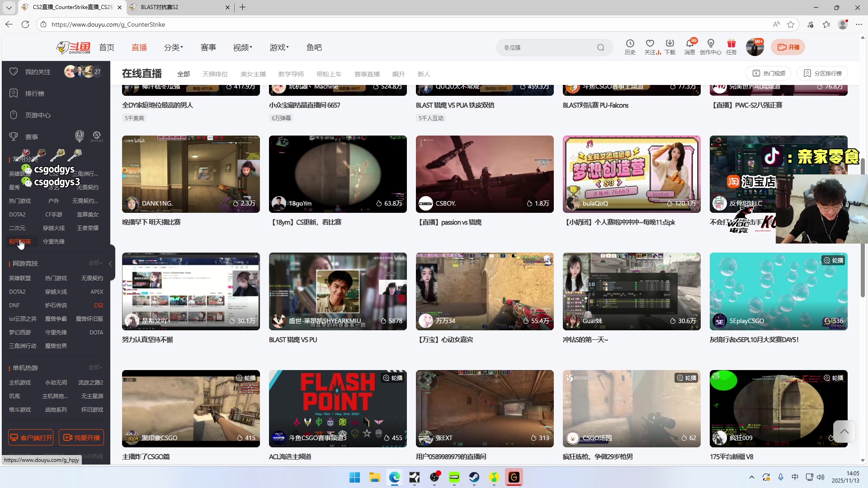Open 消息 notifications bell icon
Viewport: 868px width, 488px height.
pos(689,44)
